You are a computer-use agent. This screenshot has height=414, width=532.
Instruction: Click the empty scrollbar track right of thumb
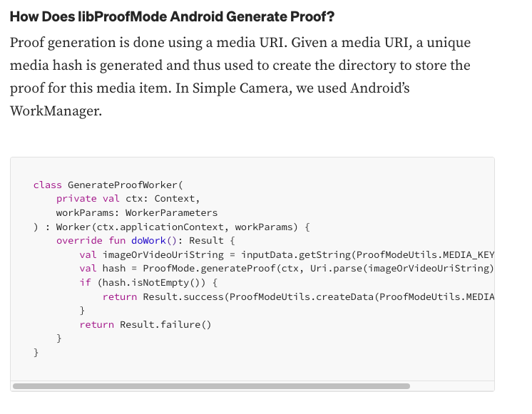tap(451, 386)
